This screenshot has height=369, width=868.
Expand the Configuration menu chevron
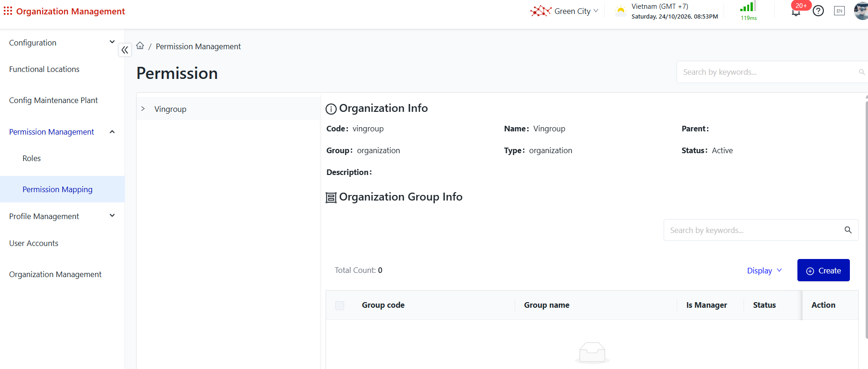(112, 42)
